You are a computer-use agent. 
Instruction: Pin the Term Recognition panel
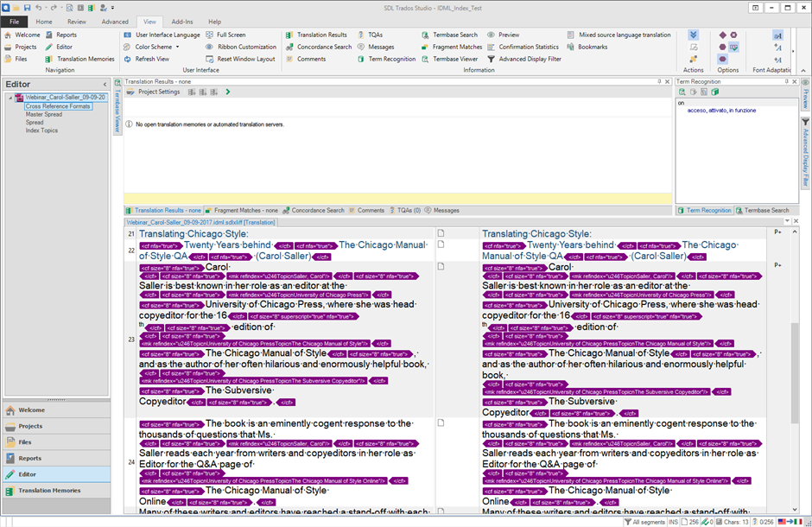coord(786,82)
